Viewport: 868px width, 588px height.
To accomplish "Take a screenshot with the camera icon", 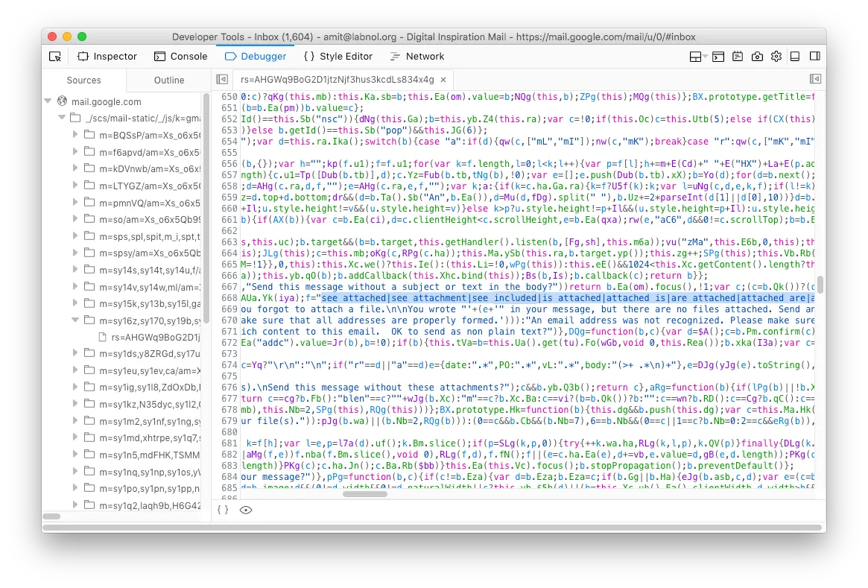I will click(757, 56).
